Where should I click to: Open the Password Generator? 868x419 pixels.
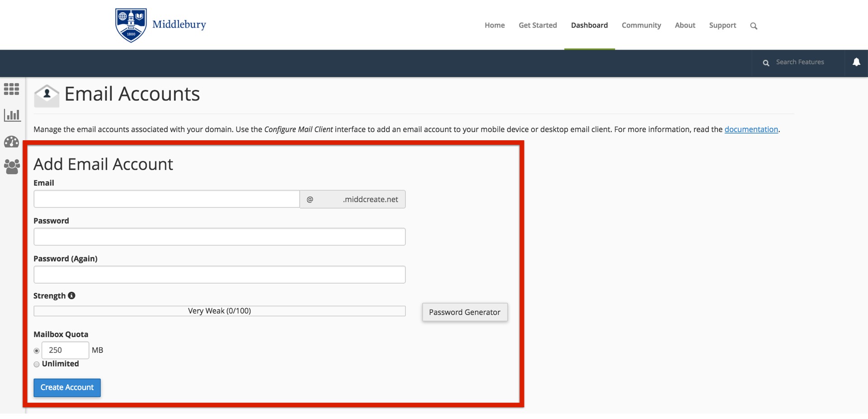coord(464,312)
